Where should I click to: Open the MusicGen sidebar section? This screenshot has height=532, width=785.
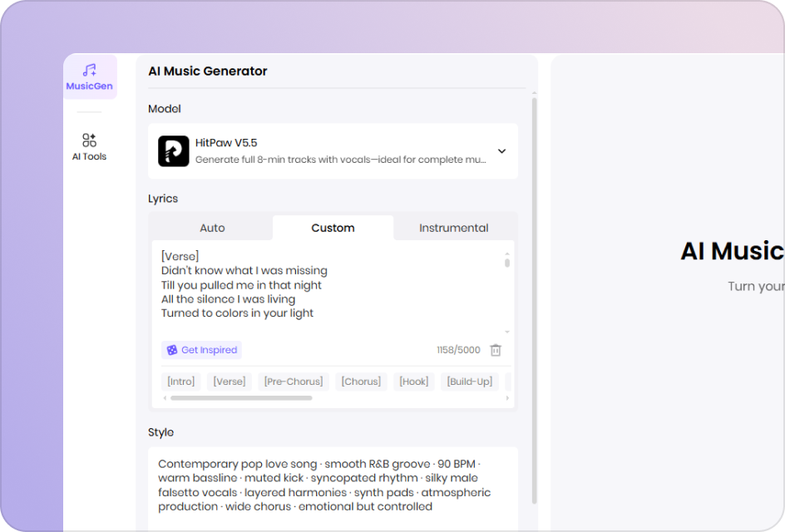click(90, 77)
